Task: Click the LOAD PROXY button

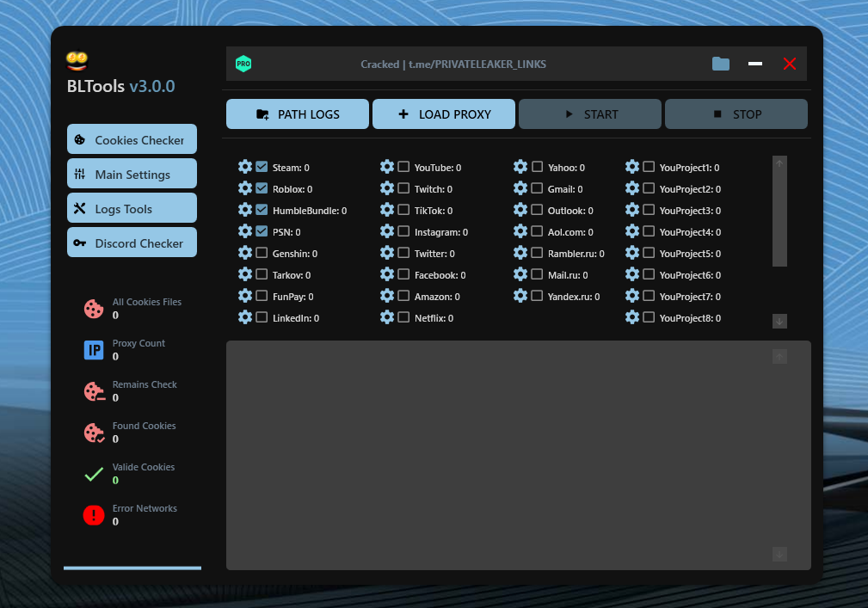Action: click(443, 114)
